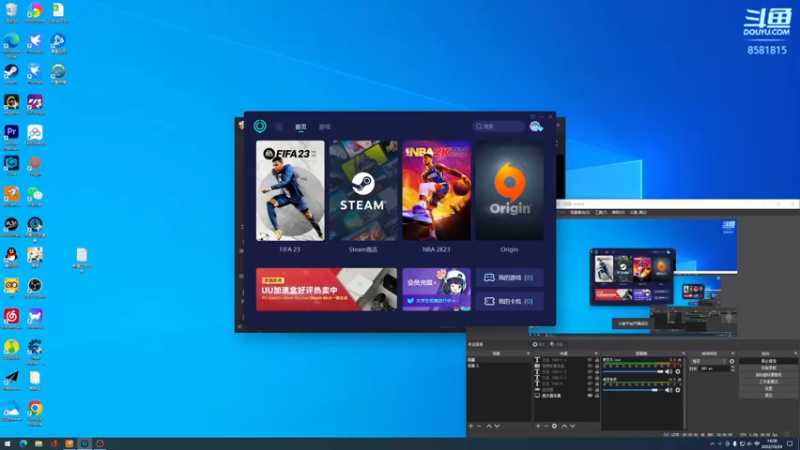Image resolution: width=800 pixels, height=450 pixels.
Task: Adjust the 桌面音频 volume slider
Action: (633, 390)
